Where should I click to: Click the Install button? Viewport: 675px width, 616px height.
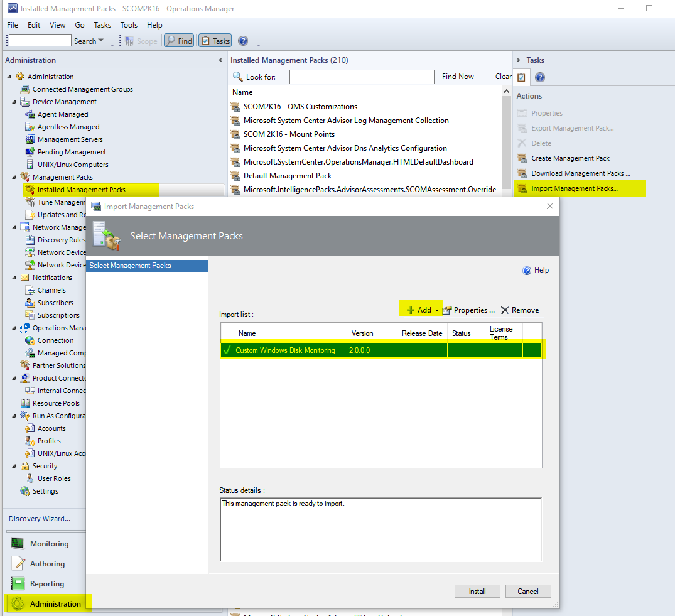click(x=477, y=591)
